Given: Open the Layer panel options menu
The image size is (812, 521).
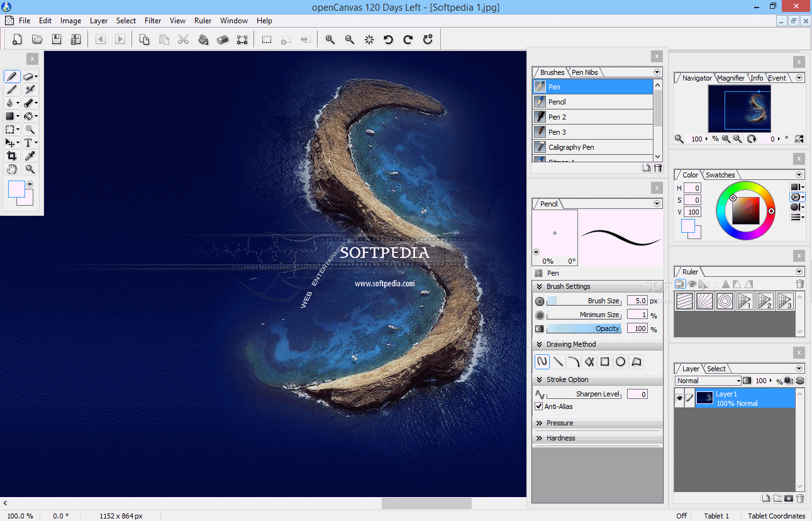Looking at the screenshot, I should (x=799, y=369).
